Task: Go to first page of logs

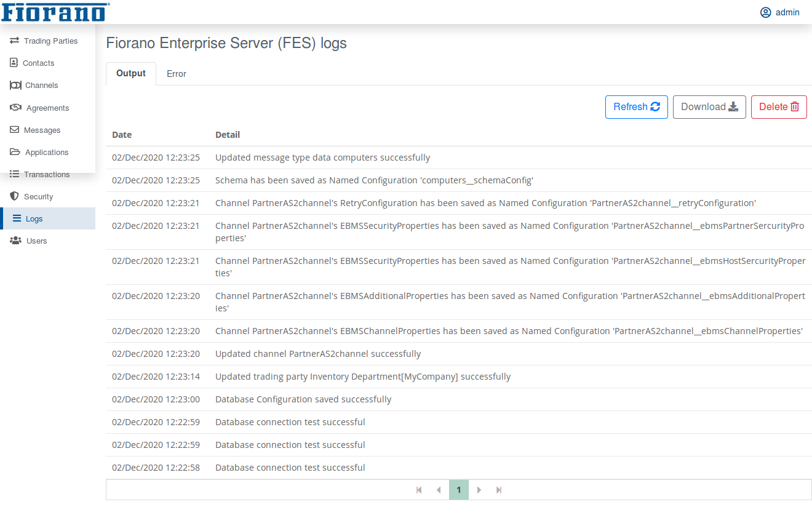Action: pyautogui.click(x=419, y=490)
